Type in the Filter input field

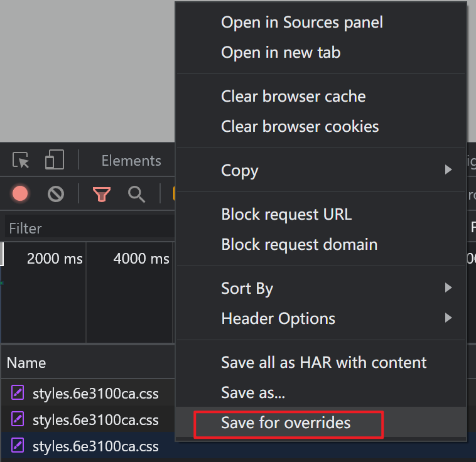click(x=88, y=228)
